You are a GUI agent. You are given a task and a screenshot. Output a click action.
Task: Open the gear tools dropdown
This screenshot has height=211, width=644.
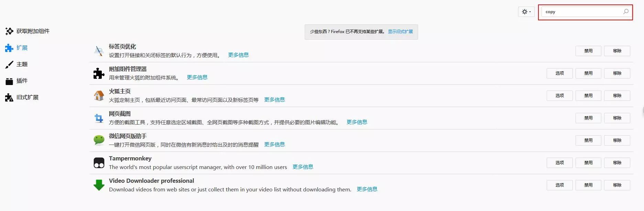pyautogui.click(x=526, y=12)
